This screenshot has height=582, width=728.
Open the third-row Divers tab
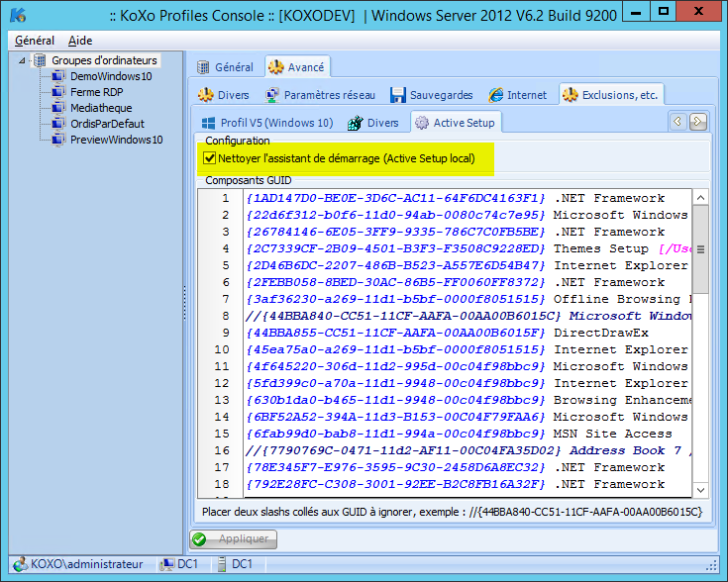point(373,123)
